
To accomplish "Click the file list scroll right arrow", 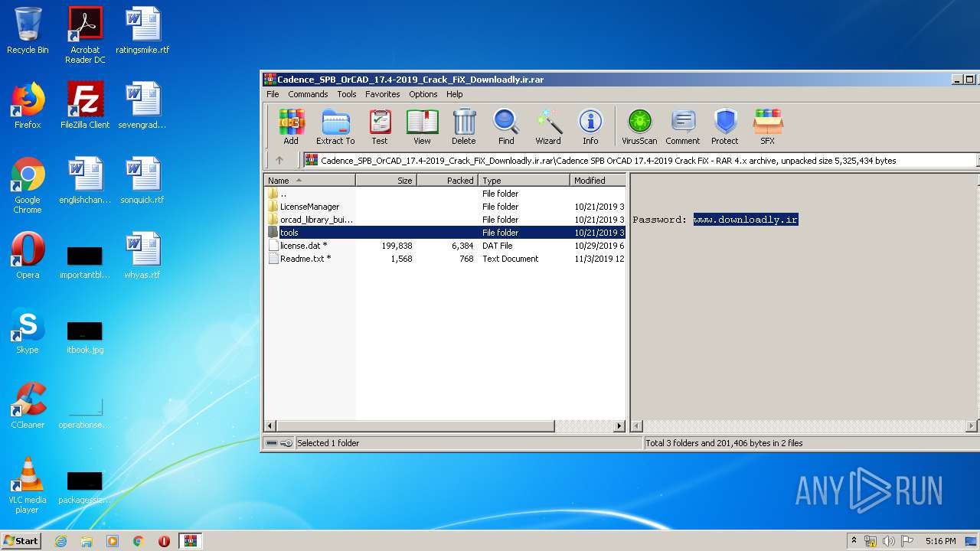I will point(619,425).
